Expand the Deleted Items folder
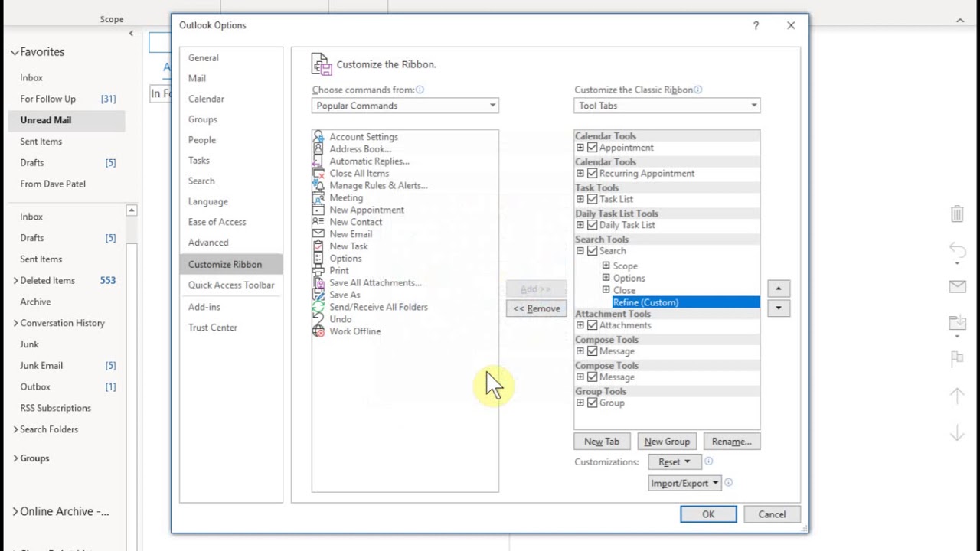 pyautogui.click(x=15, y=281)
